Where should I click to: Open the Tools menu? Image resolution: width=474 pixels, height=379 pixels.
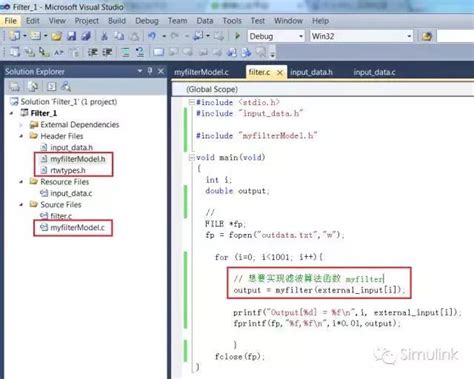(x=232, y=21)
